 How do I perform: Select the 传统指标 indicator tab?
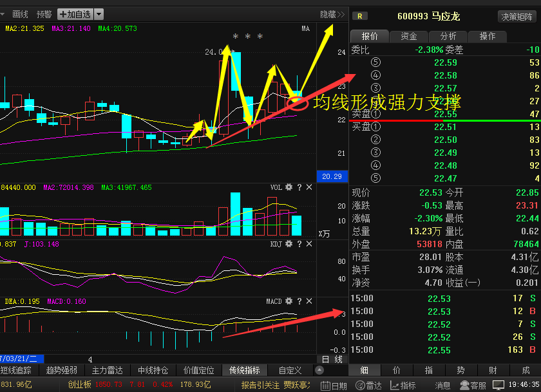tap(245, 370)
